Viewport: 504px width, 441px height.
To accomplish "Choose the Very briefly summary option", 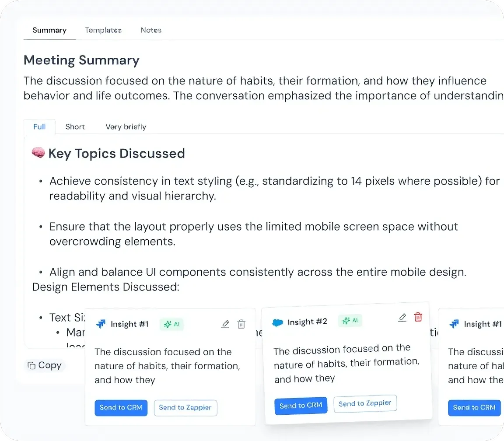I will point(126,127).
